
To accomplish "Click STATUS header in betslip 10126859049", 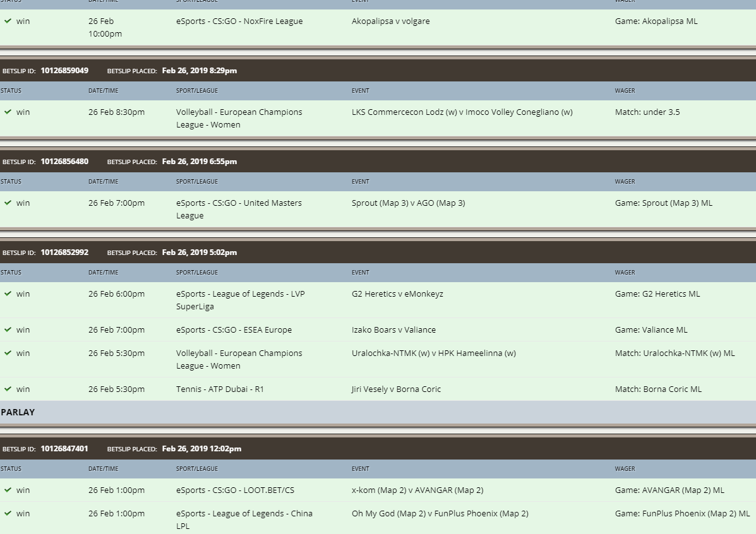I will coord(11,91).
